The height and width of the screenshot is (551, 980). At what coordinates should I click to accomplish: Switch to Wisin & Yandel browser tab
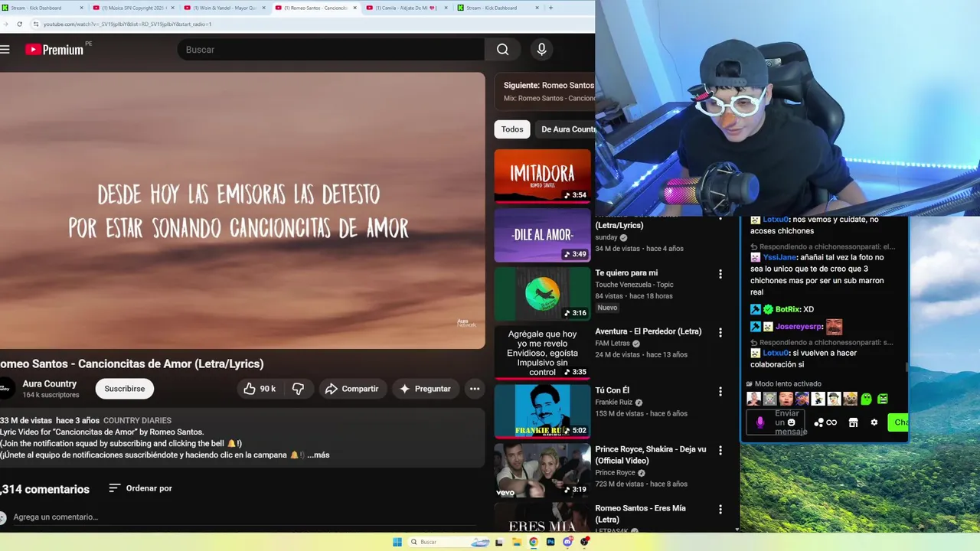tap(224, 8)
